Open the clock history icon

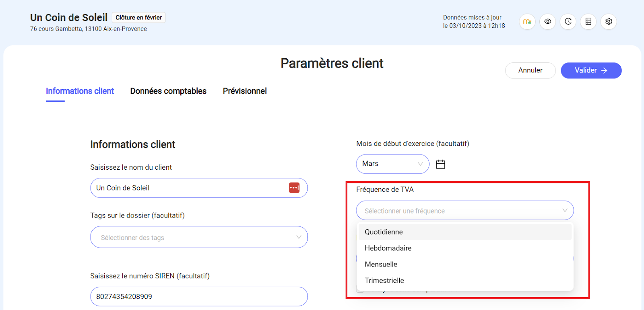click(x=568, y=21)
